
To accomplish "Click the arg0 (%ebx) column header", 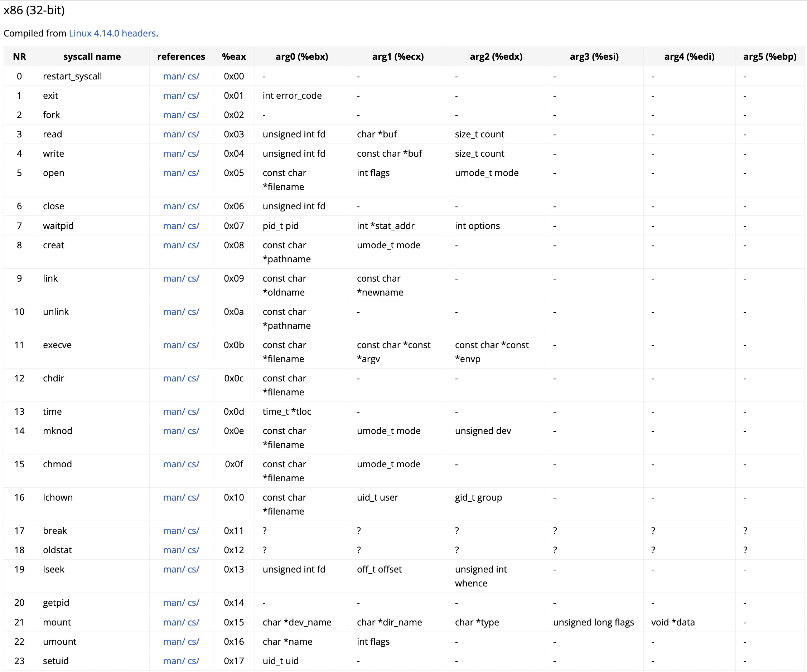I will coord(302,57).
